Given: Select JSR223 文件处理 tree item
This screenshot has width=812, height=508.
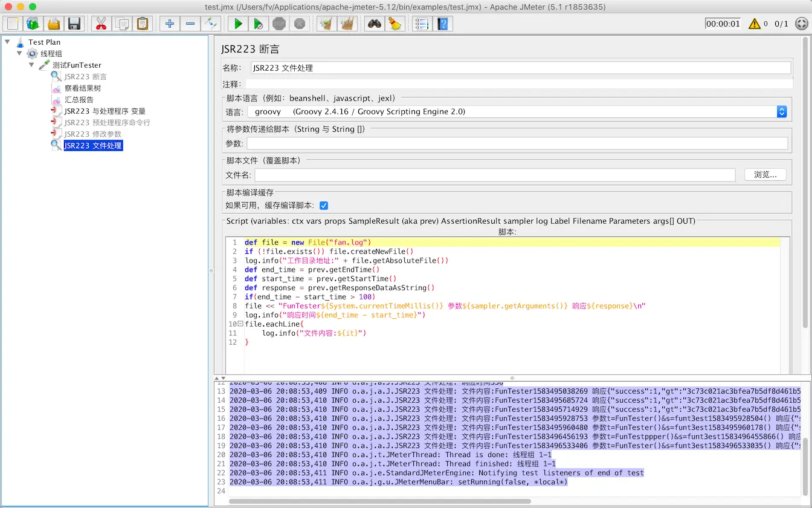Looking at the screenshot, I should (x=93, y=146).
